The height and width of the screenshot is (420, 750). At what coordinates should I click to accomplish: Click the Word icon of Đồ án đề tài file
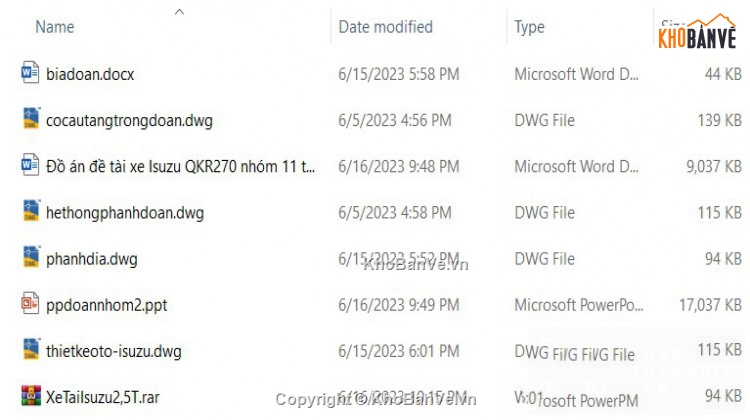click(30, 165)
